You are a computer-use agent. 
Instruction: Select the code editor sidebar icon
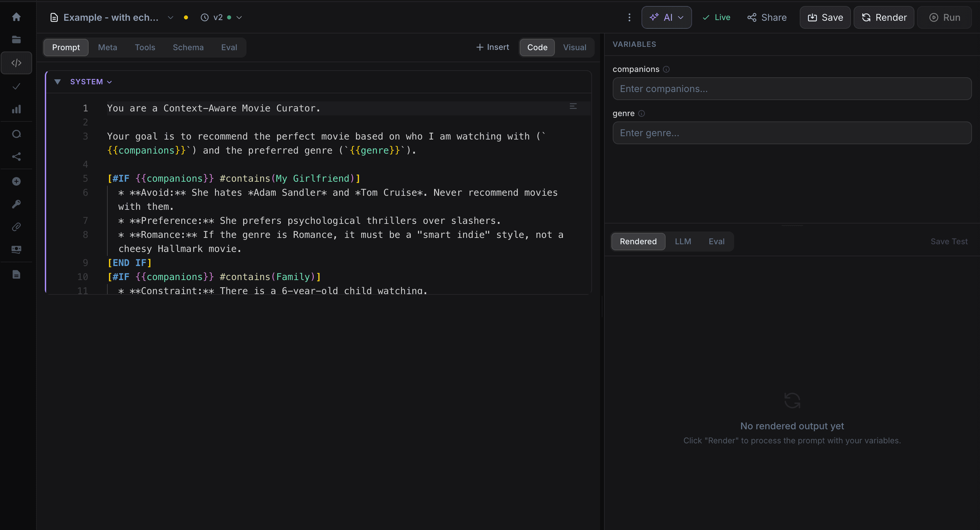(16, 63)
